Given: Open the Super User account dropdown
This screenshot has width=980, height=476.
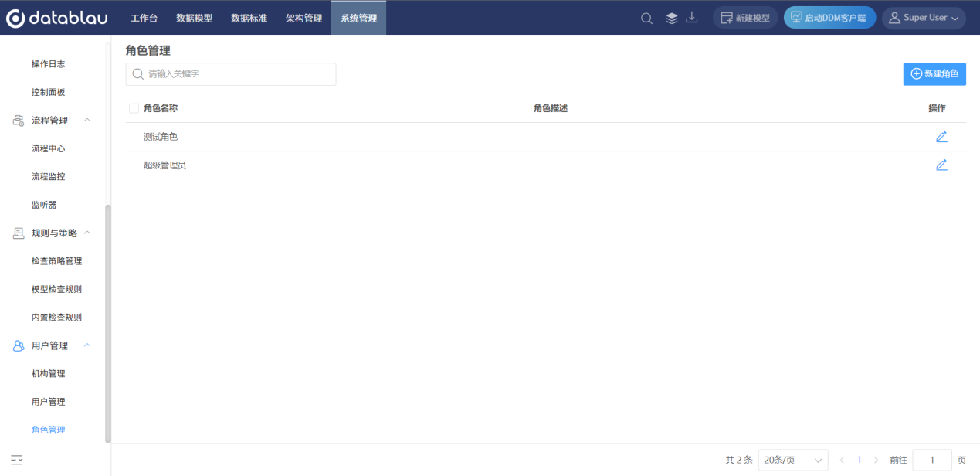Looking at the screenshot, I should (x=924, y=18).
